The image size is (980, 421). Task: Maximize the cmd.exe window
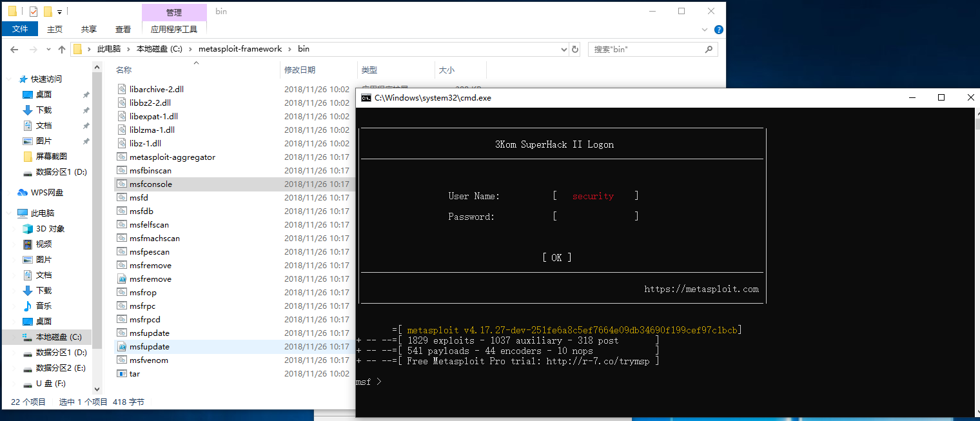tap(941, 97)
